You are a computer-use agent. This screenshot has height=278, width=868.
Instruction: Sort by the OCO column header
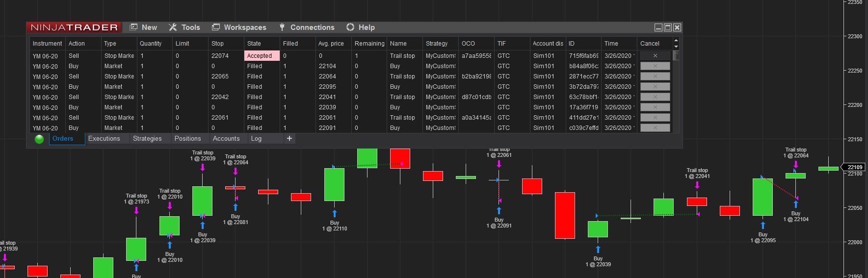(476, 44)
